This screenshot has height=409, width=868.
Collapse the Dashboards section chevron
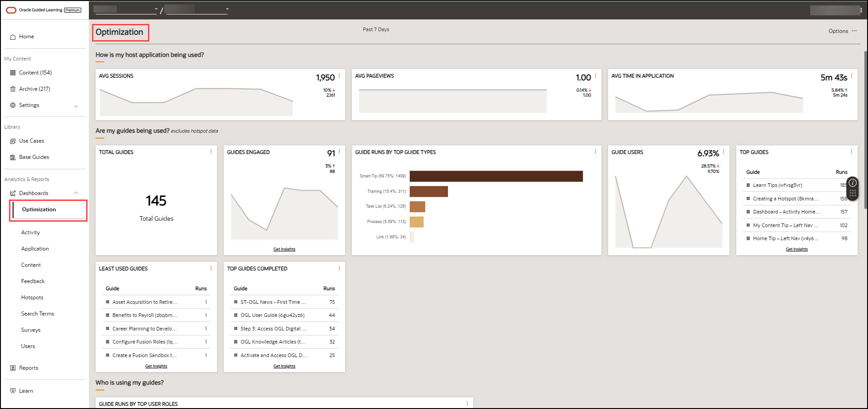[76, 193]
